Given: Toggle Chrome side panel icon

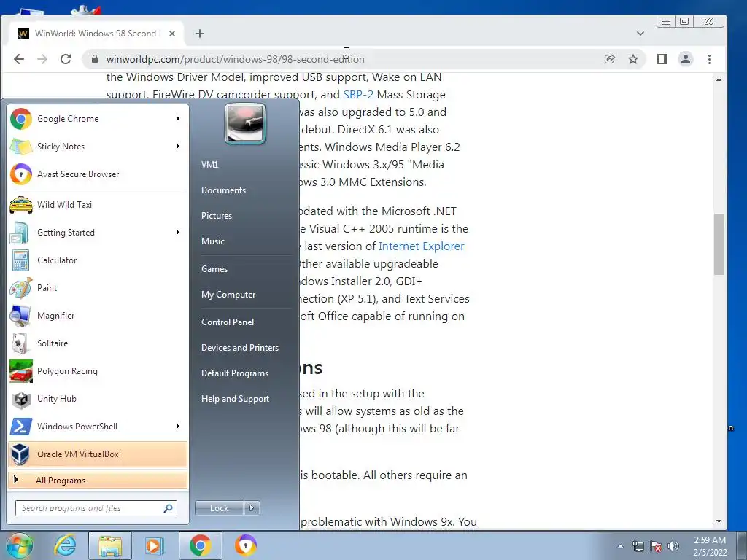Looking at the screenshot, I should pyautogui.click(x=662, y=59).
